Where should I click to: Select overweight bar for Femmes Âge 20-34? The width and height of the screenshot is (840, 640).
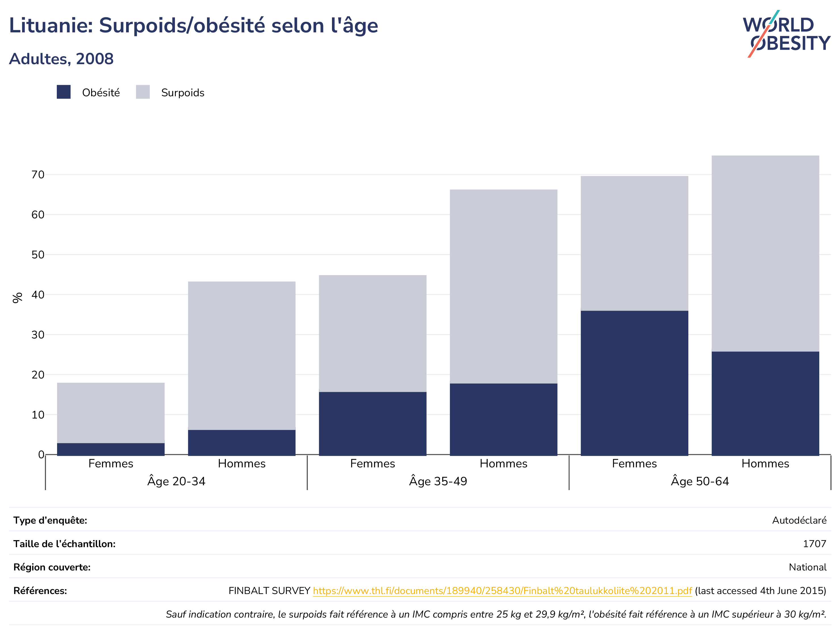tap(111, 413)
